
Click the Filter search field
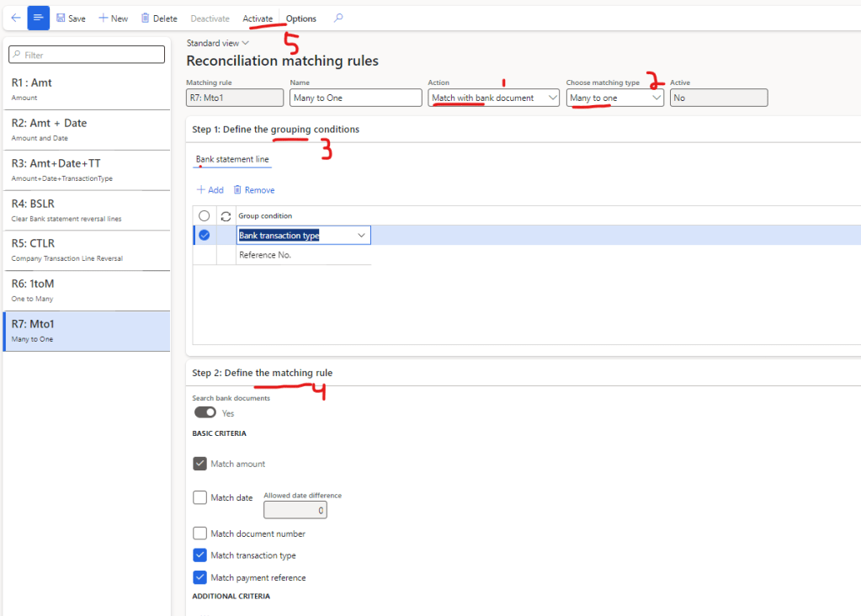[x=87, y=55]
